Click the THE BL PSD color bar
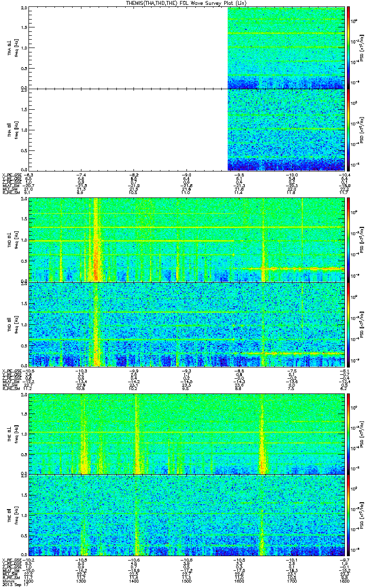This screenshot has width=368, height=588. click(x=348, y=433)
